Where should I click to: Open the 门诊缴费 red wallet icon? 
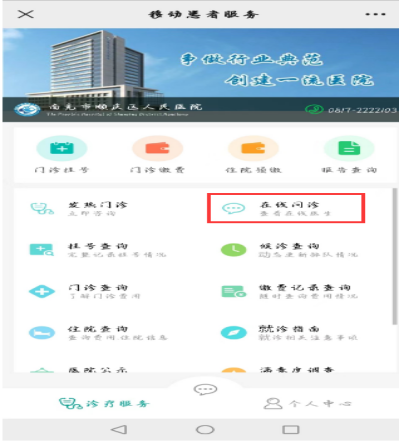pyautogui.click(x=158, y=148)
